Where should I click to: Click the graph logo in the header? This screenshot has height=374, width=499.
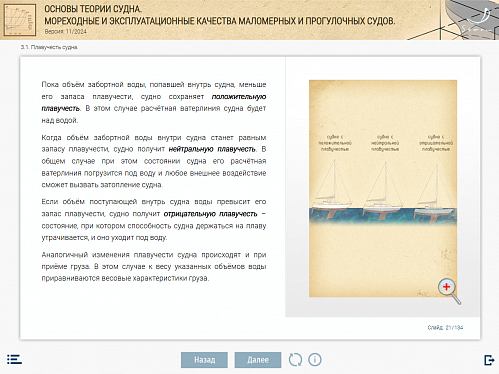pos(20,20)
